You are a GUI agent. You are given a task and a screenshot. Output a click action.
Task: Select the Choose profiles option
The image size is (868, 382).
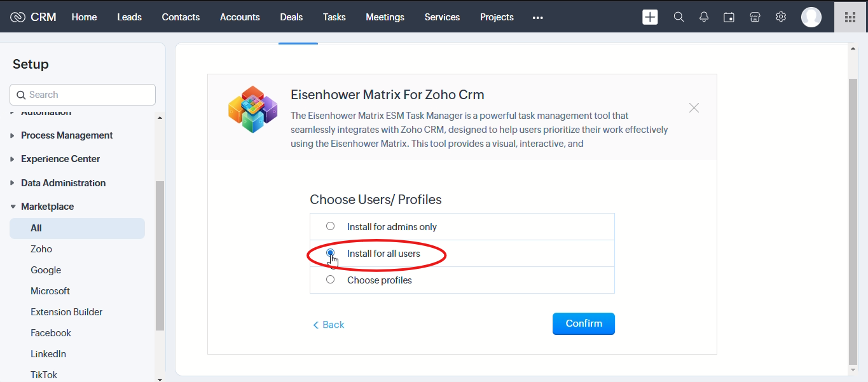(330, 280)
